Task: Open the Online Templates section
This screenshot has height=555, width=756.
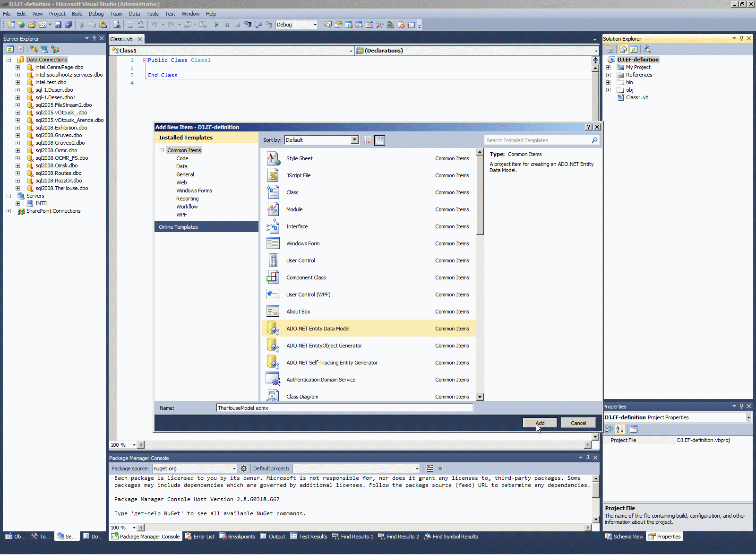Action: pyautogui.click(x=206, y=227)
